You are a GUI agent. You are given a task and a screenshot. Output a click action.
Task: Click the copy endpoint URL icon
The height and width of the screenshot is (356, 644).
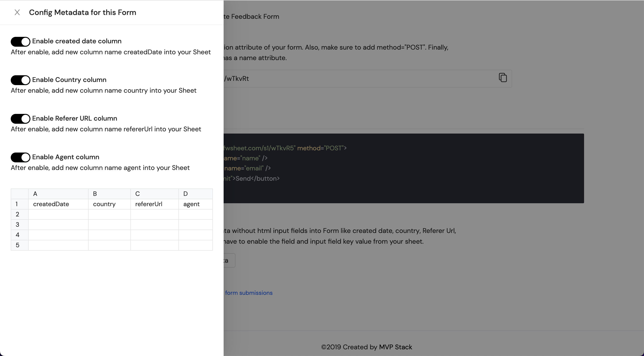tap(502, 78)
